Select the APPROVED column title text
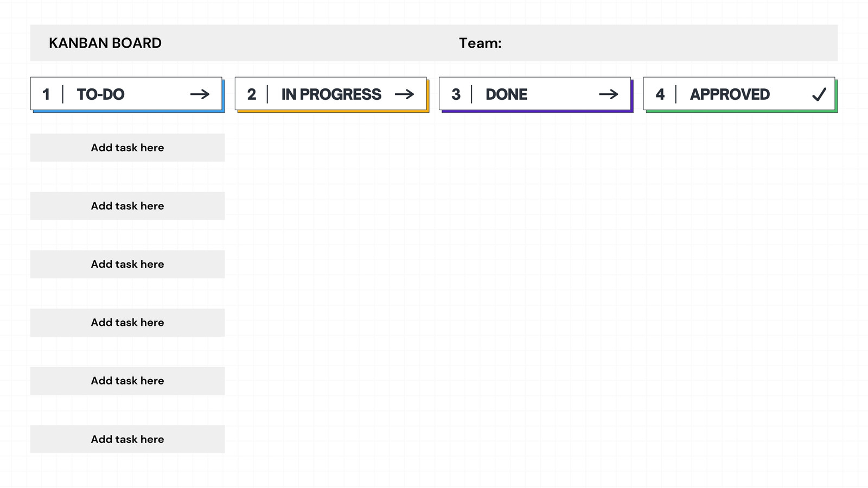The height and width of the screenshot is (488, 868). coord(730,94)
